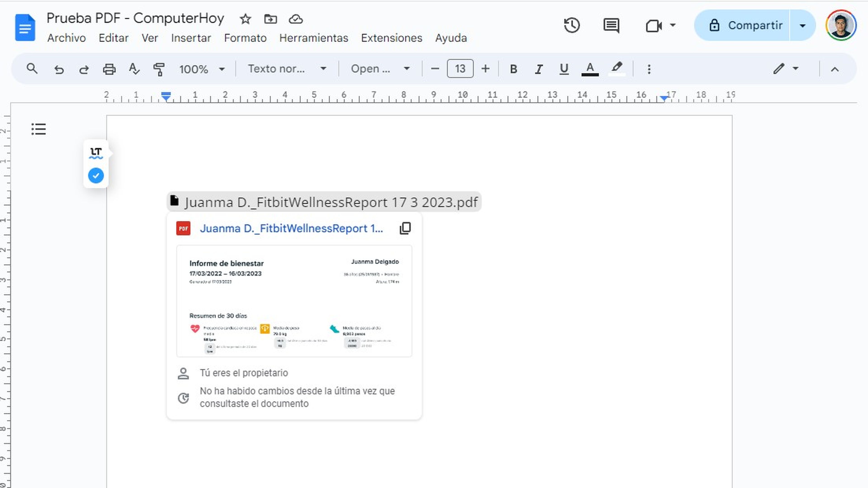The image size is (868, 488).
Task: Redo the last action
Action: (84, 69)
